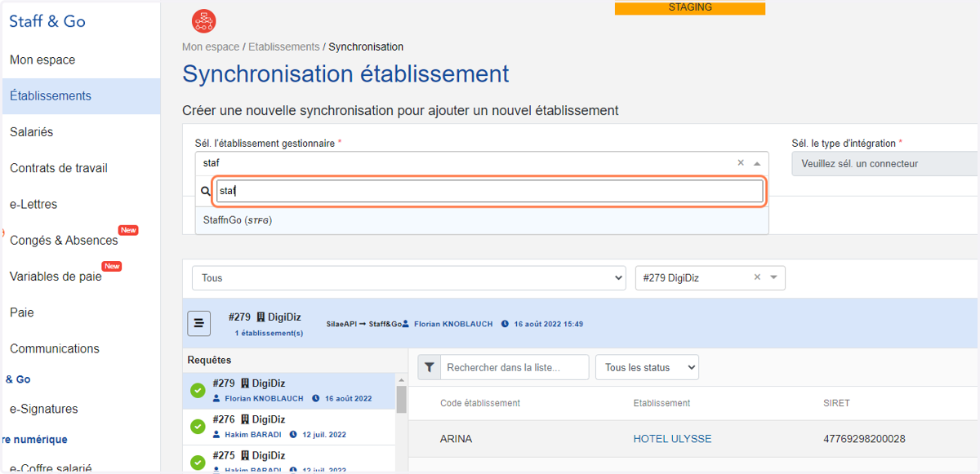Click the '16 août 2022 15:49' timestamp
The height and width of the screenshot is (474, 980).
point(549,324)
